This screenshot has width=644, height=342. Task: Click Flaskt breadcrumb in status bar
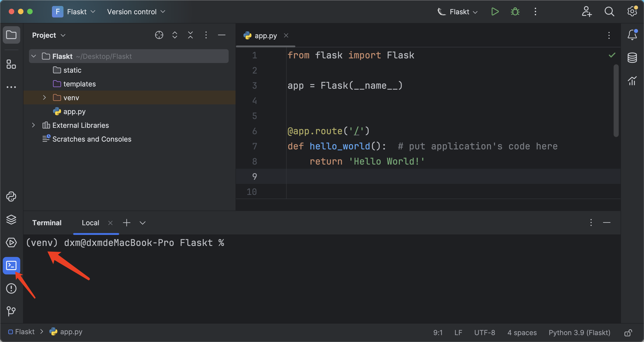pyautogui.click(x=21, y=332)
